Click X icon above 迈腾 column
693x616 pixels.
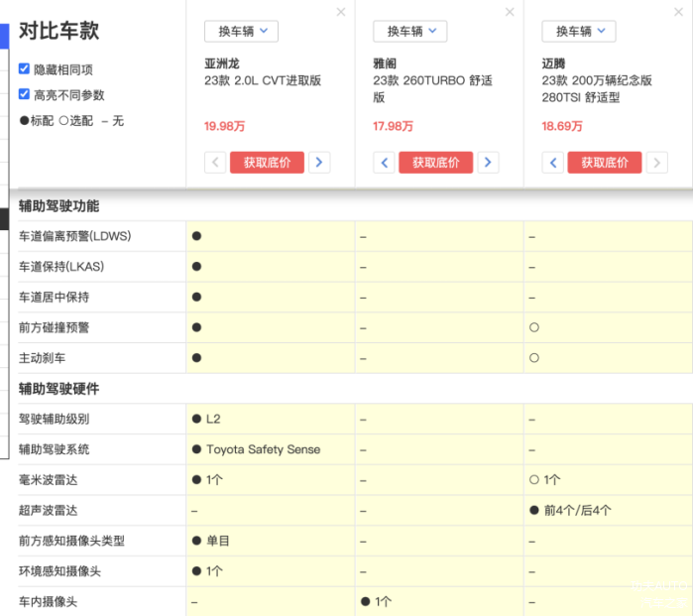point(678,12)
